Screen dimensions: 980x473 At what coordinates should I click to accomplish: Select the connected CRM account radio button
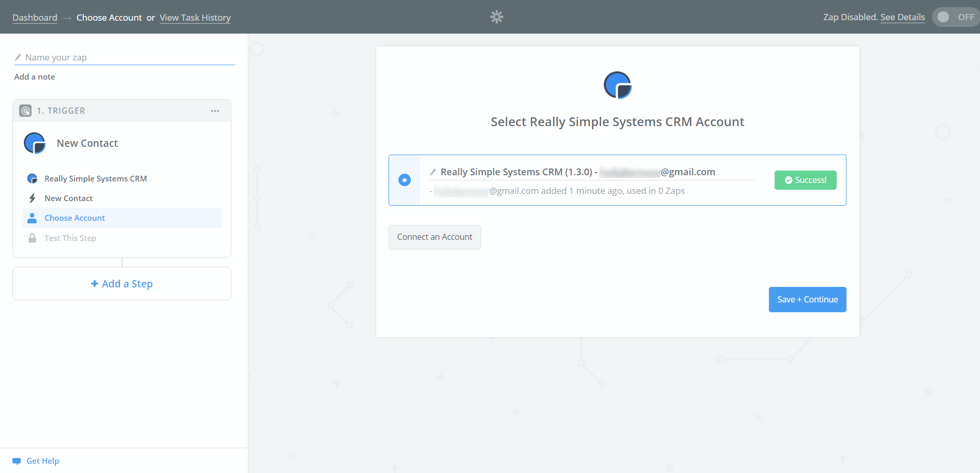[404, 180]
